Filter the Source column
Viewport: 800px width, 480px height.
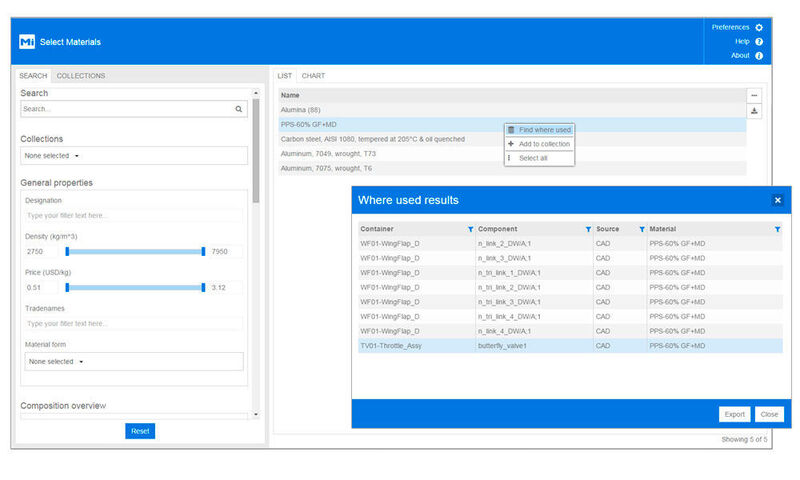[x=641, y=229]
